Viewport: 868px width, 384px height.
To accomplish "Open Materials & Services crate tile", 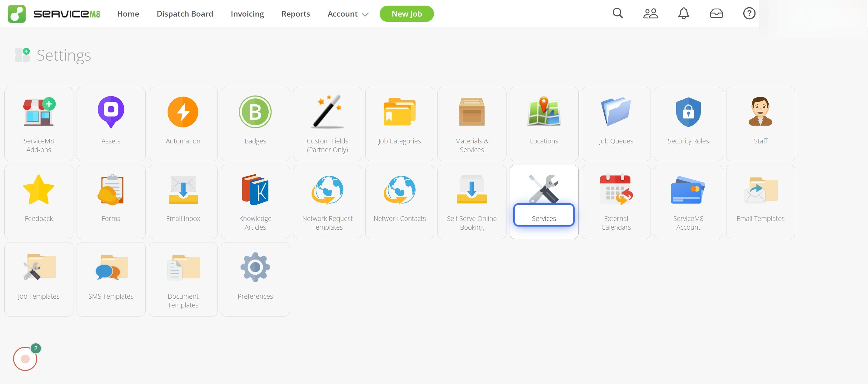I will pos(471,124).
